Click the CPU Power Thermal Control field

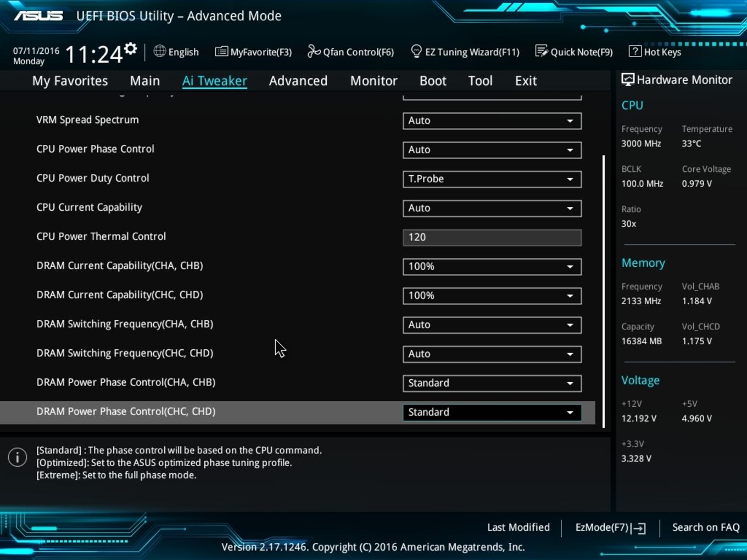click(492, 237)
